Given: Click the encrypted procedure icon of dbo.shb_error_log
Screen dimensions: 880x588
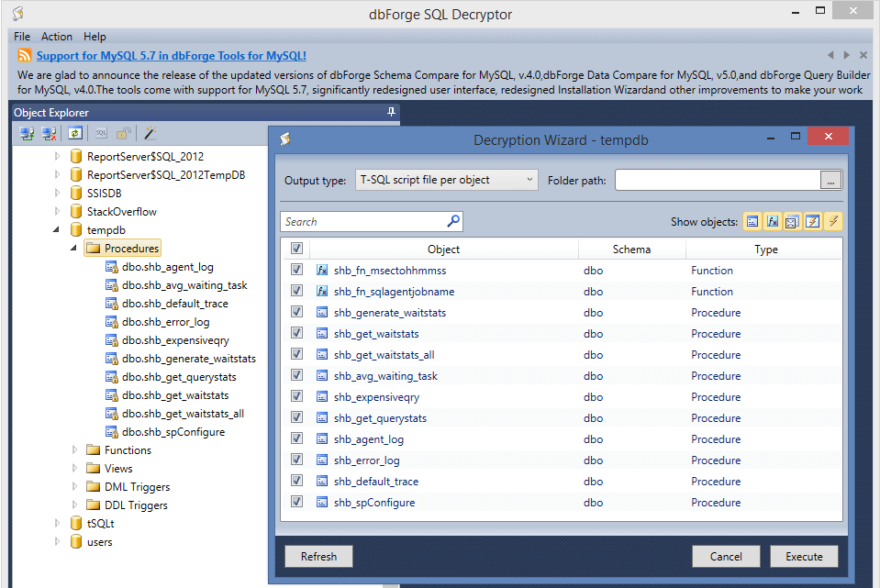Looking at the screenshot, I should click(x=112, y=322).
